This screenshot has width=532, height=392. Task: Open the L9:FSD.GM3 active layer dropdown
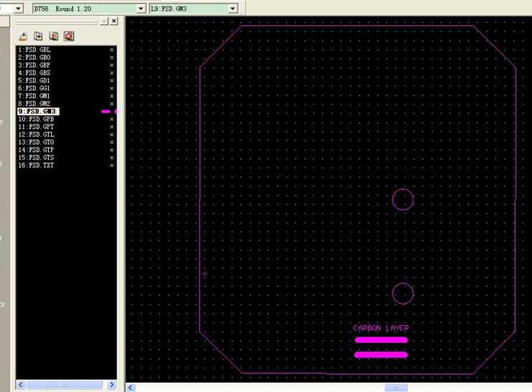tap(233, 9)
